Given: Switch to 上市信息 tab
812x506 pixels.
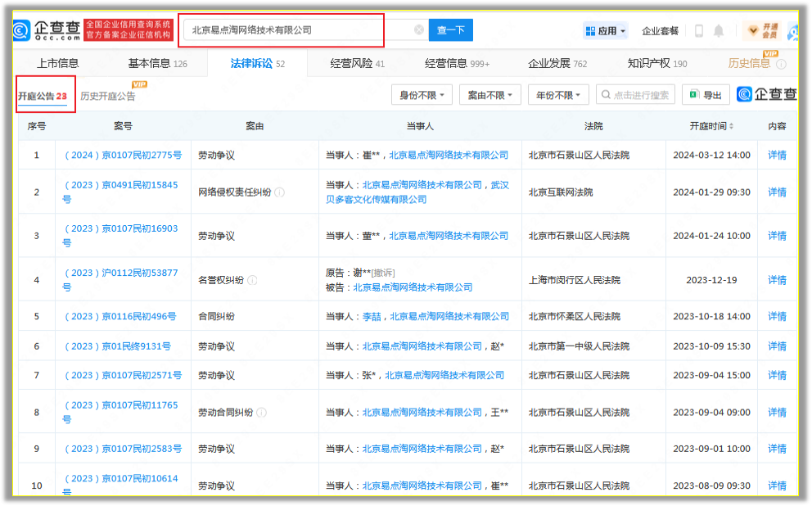Looking at the screenshot, I should 57,64.
